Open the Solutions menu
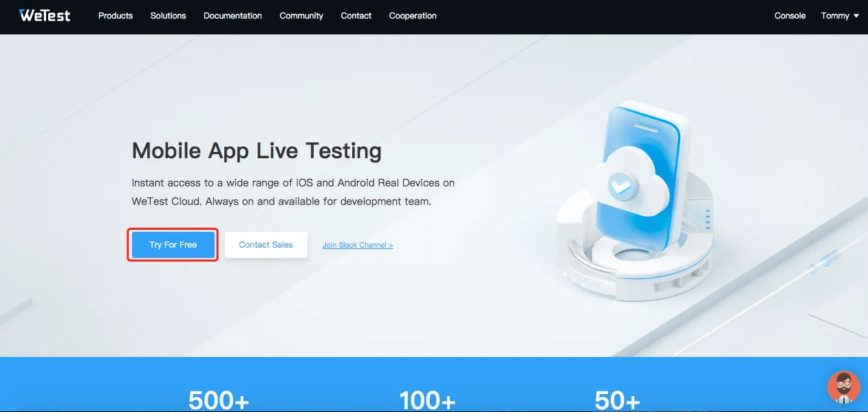The height and width of the screenshot is (412, 868). (168, 16)
